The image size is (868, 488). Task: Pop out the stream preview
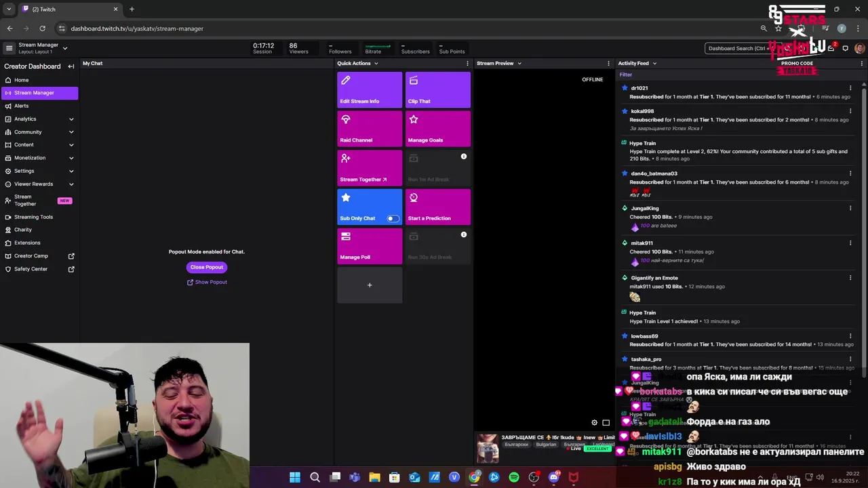pos(606,422)
